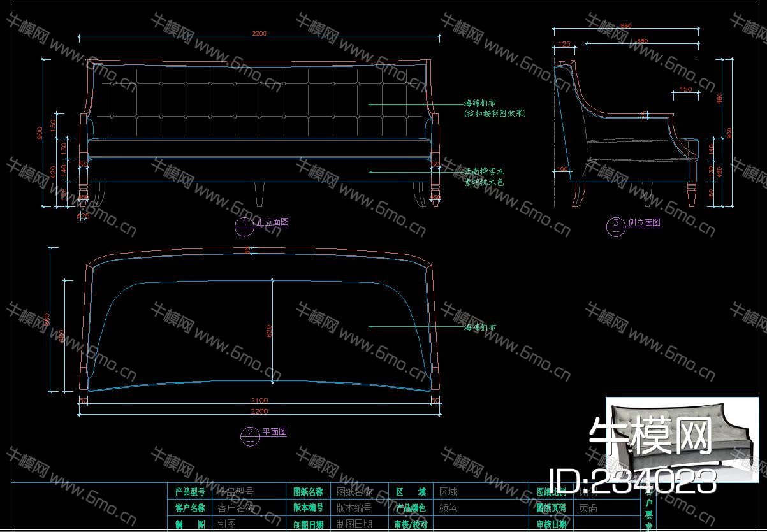Select the 520 depth dimension inside the plan
Image resolution: width=767 pixels, height=532 pixels.
pos(268,331)
